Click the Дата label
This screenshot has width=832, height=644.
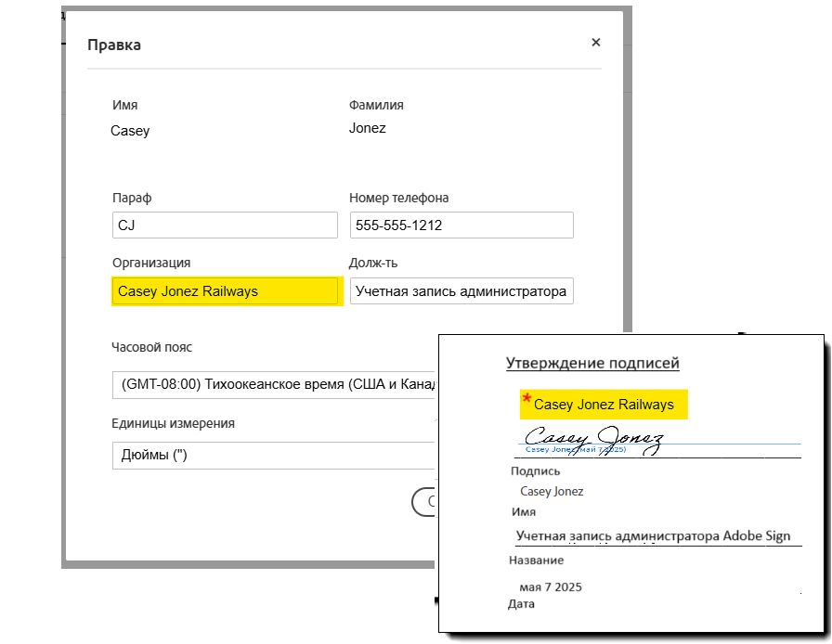(x=521, y=604)
